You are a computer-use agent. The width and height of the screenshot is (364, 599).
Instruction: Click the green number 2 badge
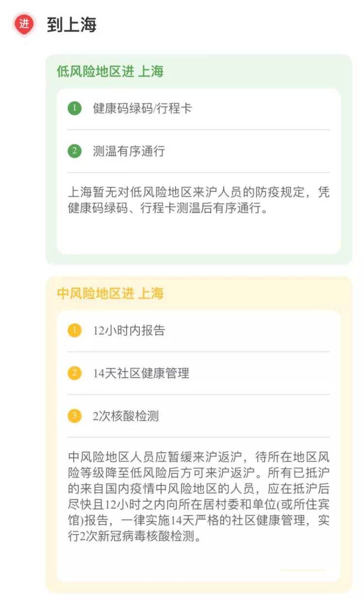74,151
